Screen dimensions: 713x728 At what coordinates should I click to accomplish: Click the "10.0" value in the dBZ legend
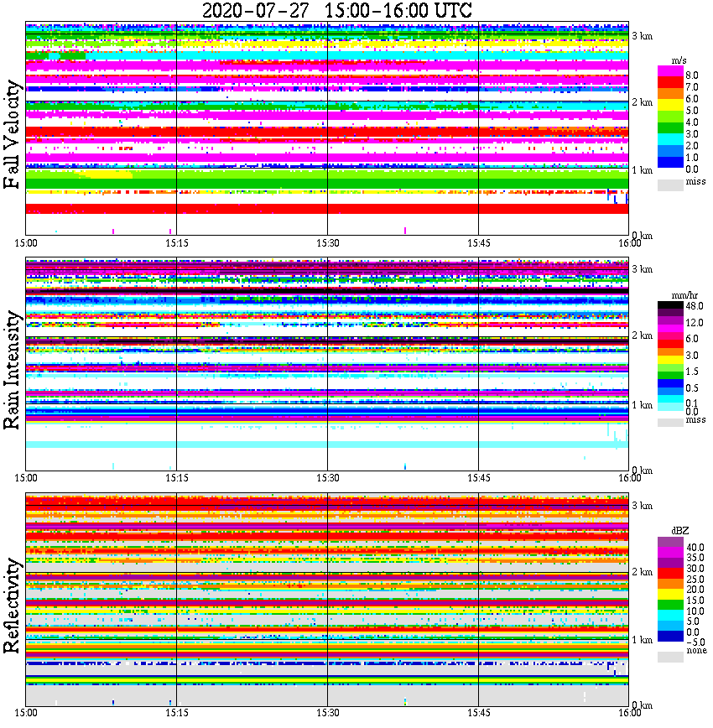[695, 611]
